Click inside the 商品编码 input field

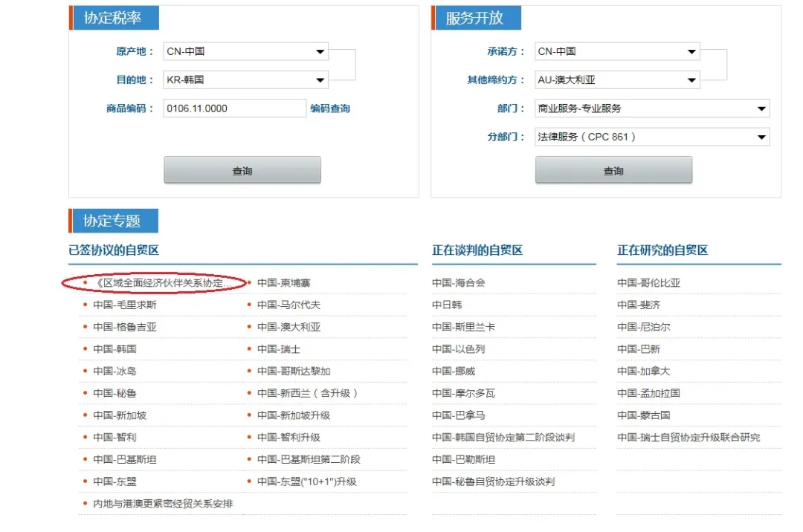pyautogui.click(x=234, y=108)
